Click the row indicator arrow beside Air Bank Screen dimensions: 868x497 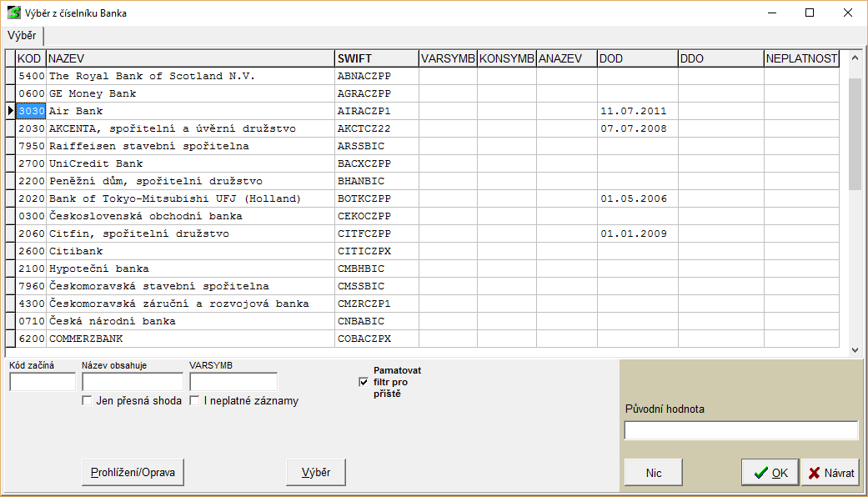click(x=10, y=111)
